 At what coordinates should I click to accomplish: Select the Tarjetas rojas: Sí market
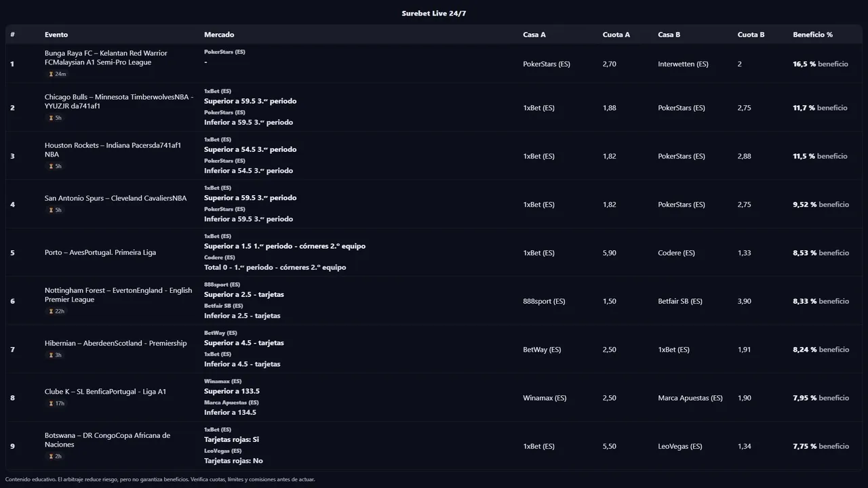tap(231, 440)
